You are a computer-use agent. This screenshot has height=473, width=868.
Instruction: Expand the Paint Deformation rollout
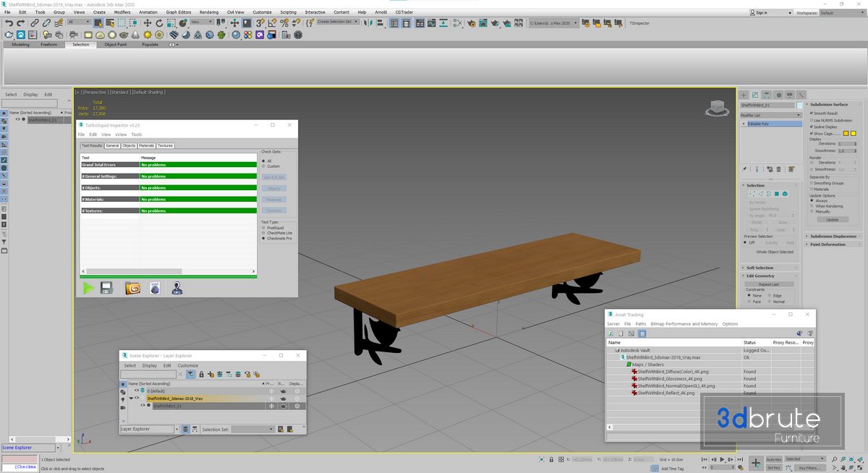[827, 244]
